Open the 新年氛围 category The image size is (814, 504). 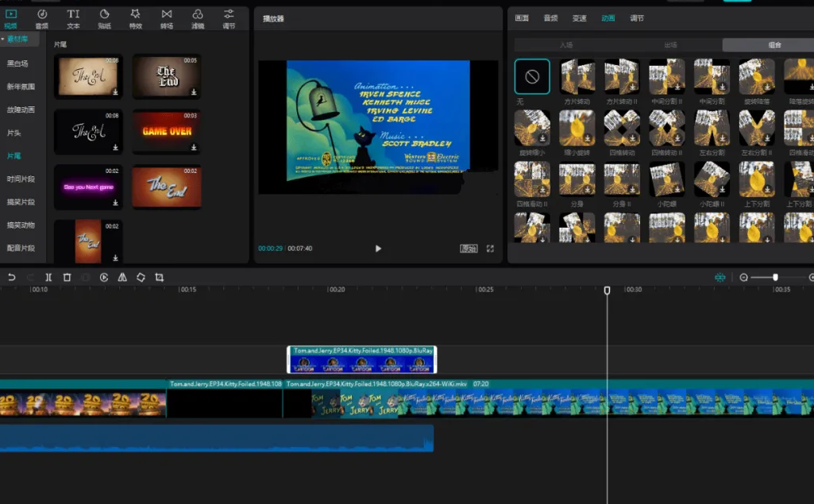click(x=21, y=87)
